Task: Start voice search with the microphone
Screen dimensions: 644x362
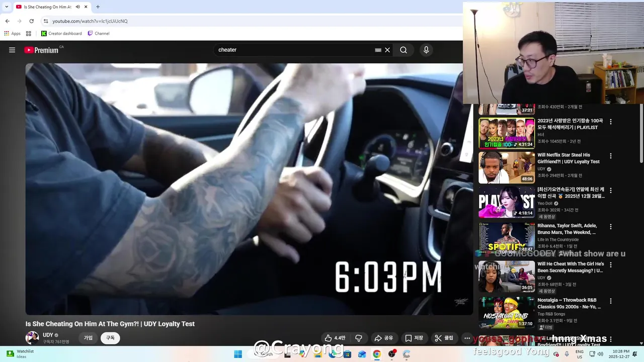Action: click(426, 50)
